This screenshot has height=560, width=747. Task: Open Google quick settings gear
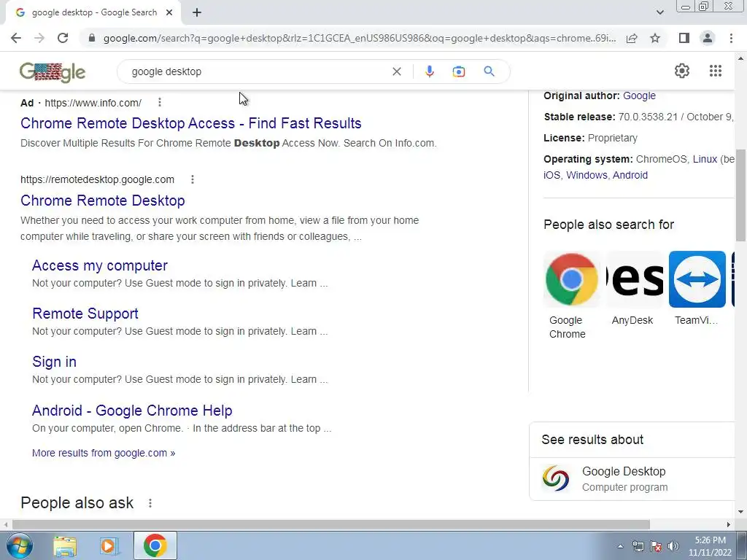[x=682, y=71]
